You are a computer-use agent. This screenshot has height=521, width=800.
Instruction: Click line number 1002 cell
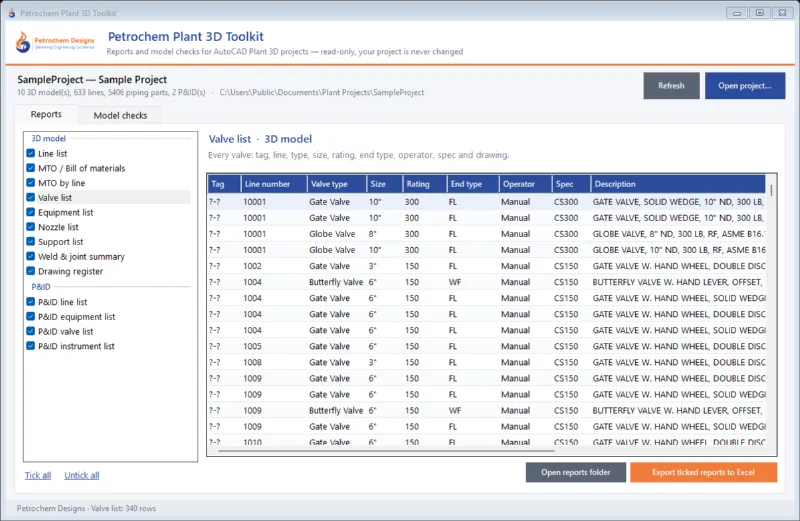pos(253,266)
